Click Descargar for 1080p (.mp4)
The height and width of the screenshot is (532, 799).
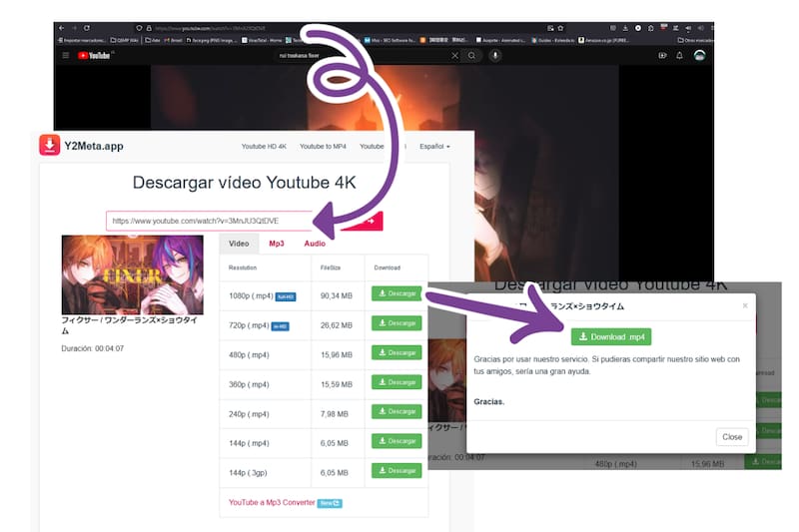pyautogui.click(x=397, y=293)
